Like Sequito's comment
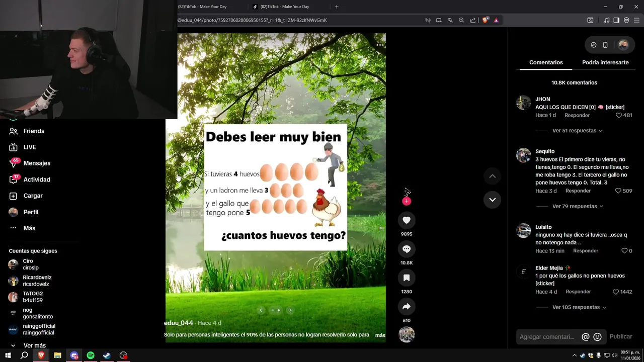Image resolution: width=644 pixels, height=362 pixels. 619,191
